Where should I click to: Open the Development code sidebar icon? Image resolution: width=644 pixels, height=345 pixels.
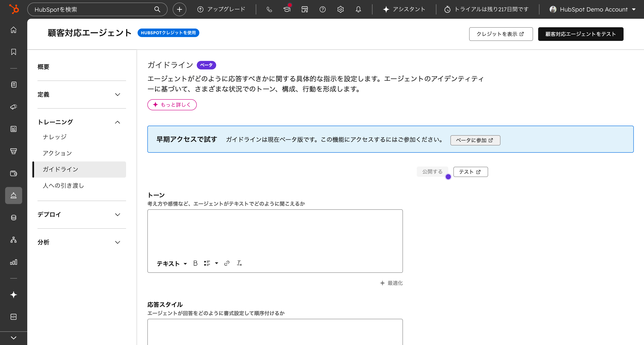coord(13,317)
